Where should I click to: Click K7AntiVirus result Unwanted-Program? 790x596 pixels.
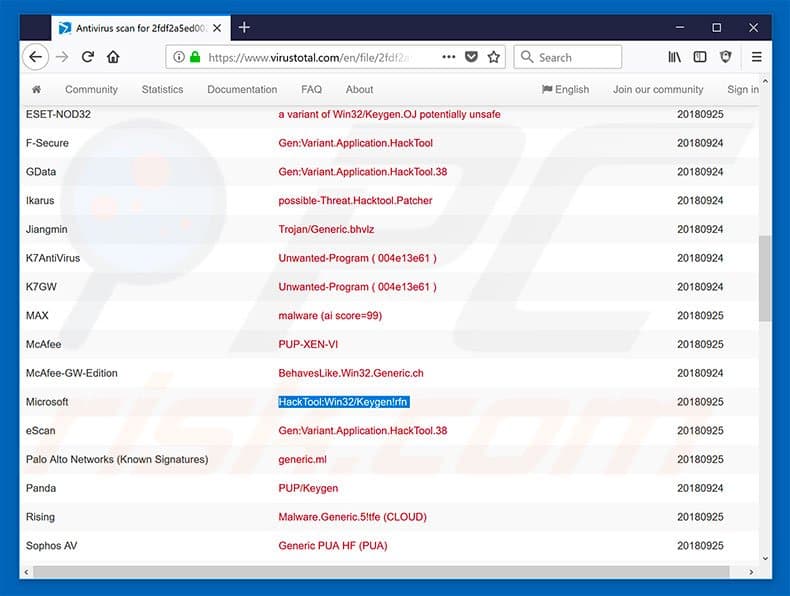click(x=357, y=258)
